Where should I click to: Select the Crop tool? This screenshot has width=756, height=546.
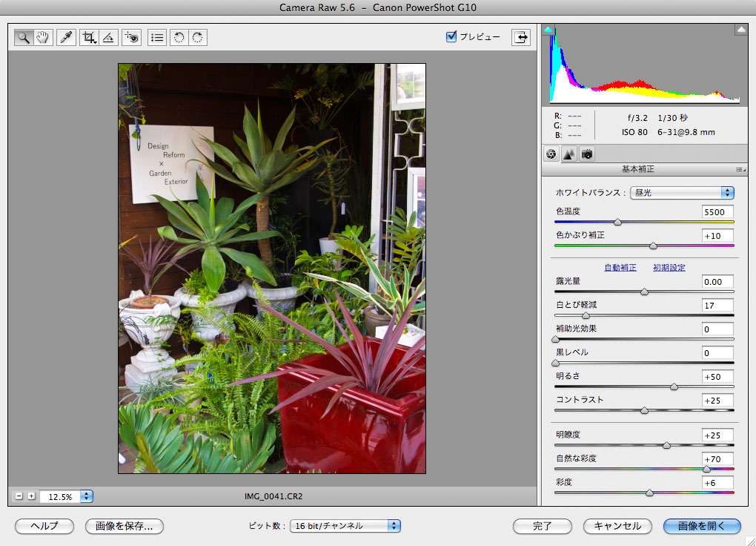click(x=90, y=38)
